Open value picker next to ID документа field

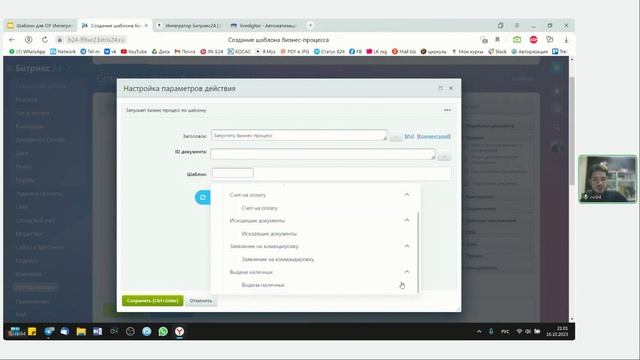click(x=444, y=156)
